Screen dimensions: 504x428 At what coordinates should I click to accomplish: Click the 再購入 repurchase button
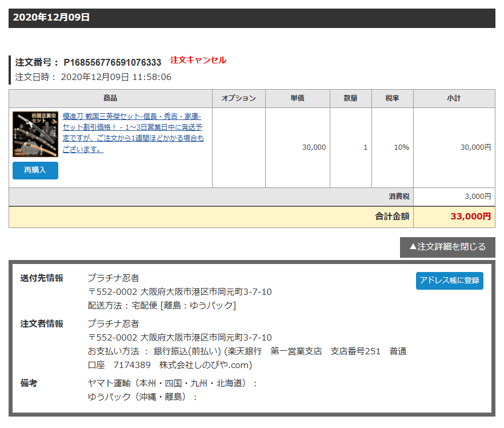coord(35,170)
